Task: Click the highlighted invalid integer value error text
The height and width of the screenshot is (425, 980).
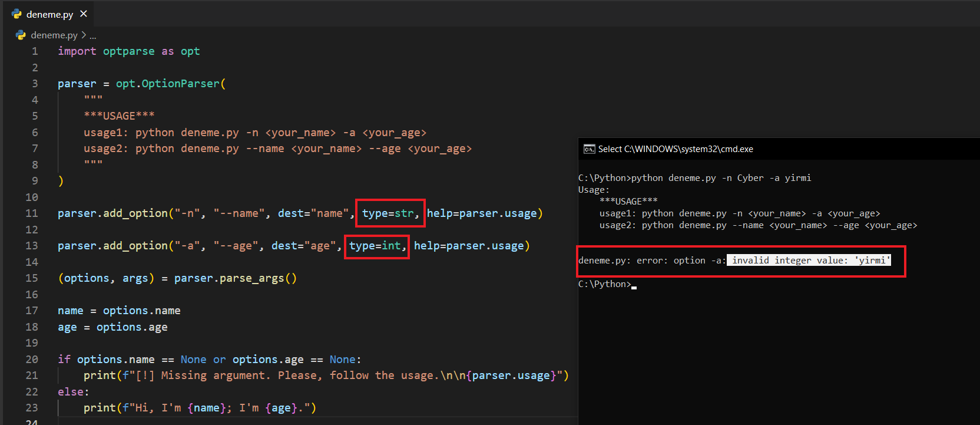Action: coord(809,261)
